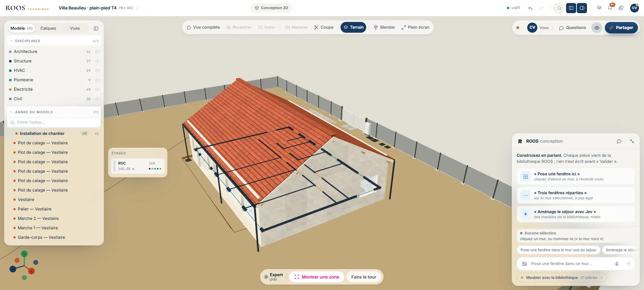The height and width of the screenshot is (290, 644).
Task: Collapse the Arbre du modèle section
Action: coord(11,112)
